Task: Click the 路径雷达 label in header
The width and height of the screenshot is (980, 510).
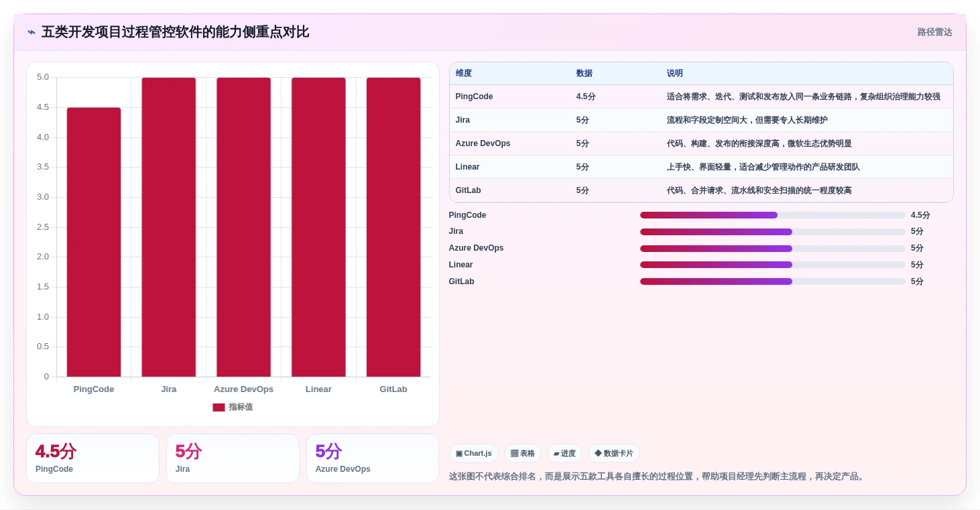Action: tap(934, 32)
